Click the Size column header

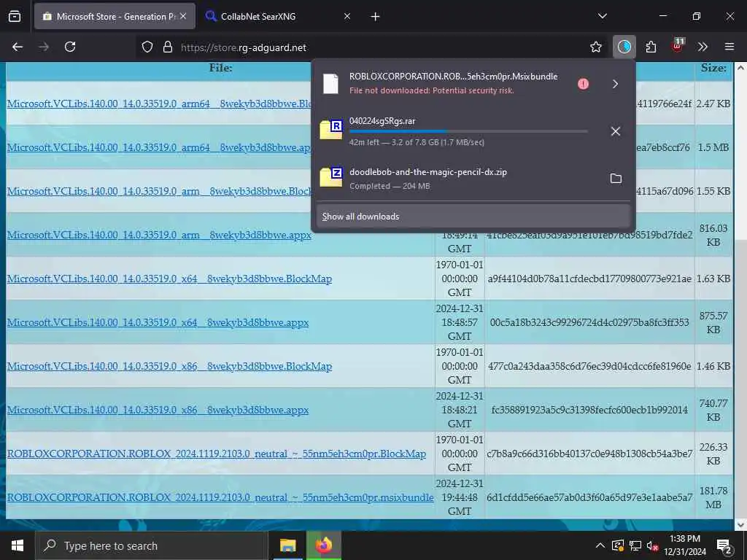click(713, 68)
